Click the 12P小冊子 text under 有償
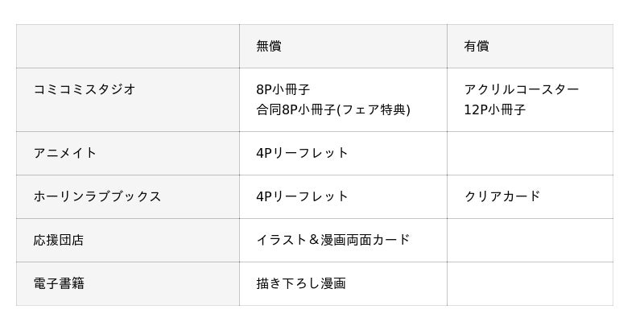Image resolution: width=644 pixels, height=330 pixels. coord(494,109)
